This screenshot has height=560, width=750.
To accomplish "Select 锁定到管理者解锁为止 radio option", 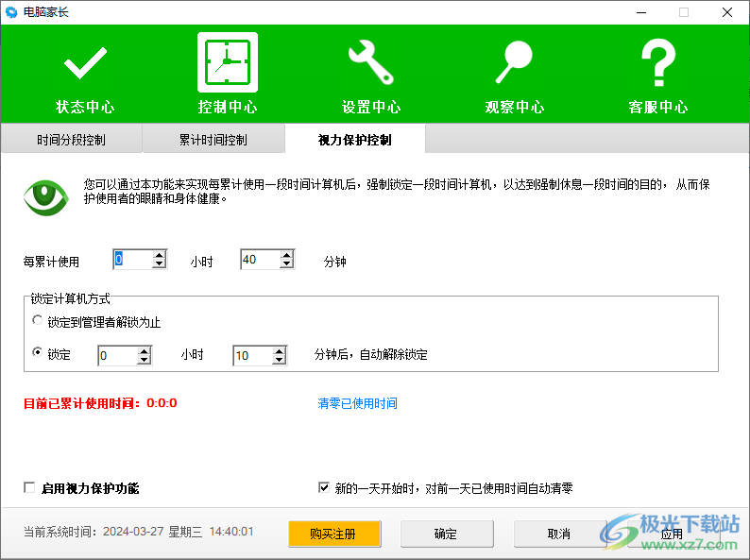I will pyautogui.click(x=37, y=320).
